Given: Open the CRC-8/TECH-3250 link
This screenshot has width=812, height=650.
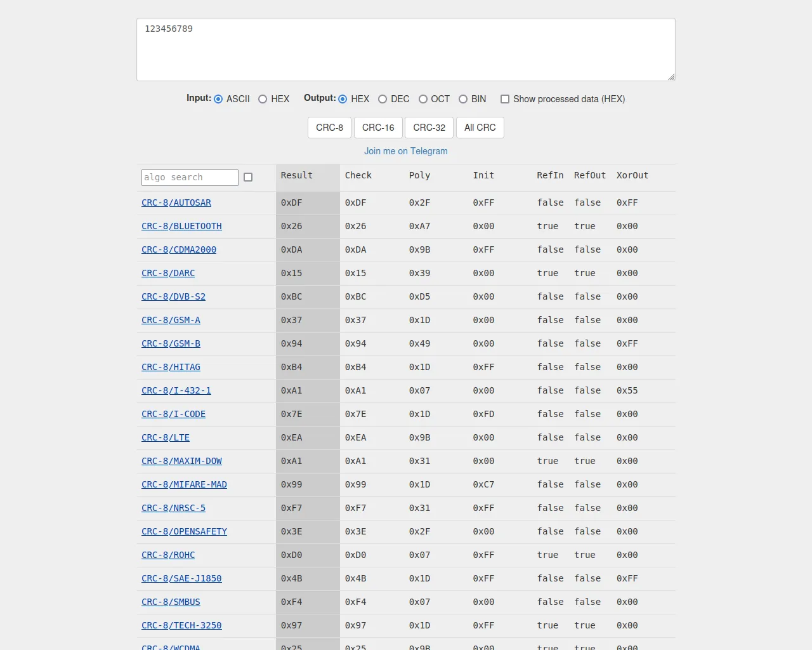Looking at the screenshot, I should [x=181, y=625].
